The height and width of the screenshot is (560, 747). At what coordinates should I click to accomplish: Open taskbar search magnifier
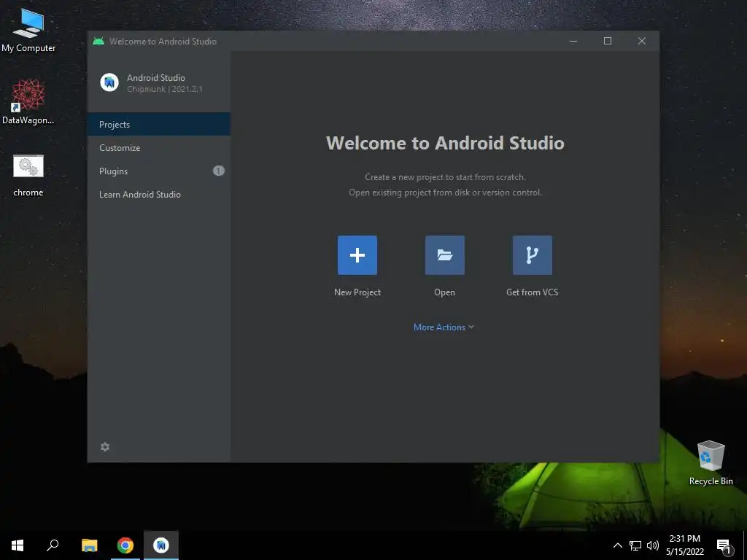[53, 545]
